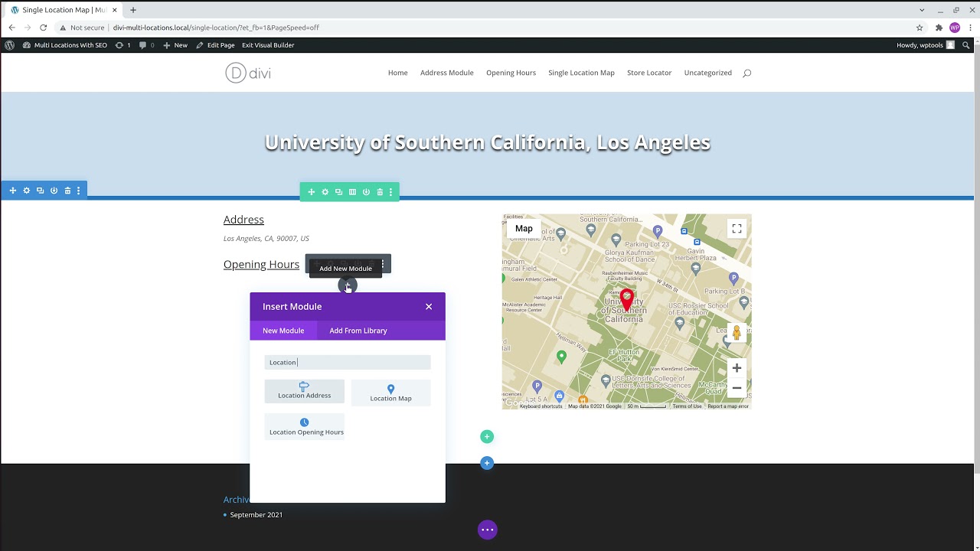The width and height of the screenshot is (980, 551).
Task: Open Multi Locations With SEO site menu
Action: 65,45
